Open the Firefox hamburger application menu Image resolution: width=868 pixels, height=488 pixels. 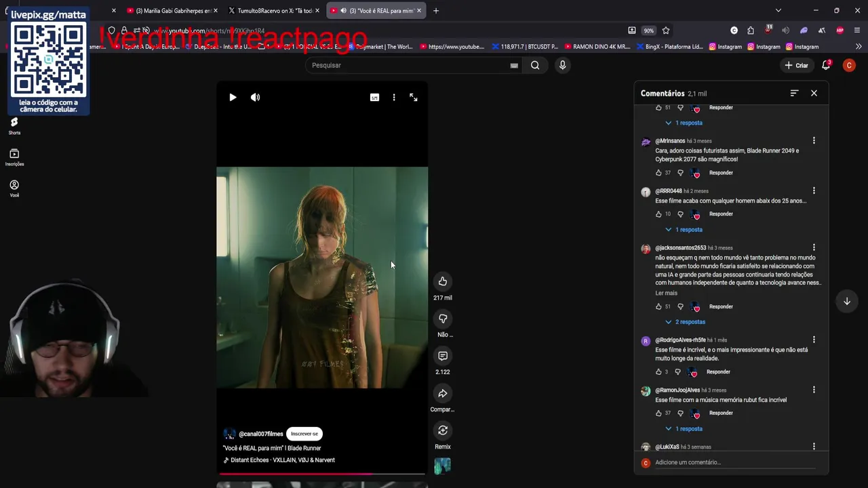point(857,30)
